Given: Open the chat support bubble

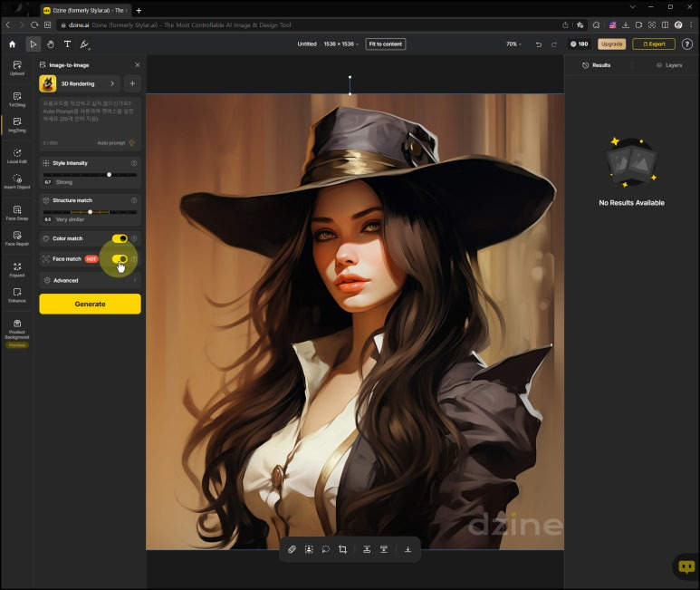Looking at the screenshot, I should (686, 566).
